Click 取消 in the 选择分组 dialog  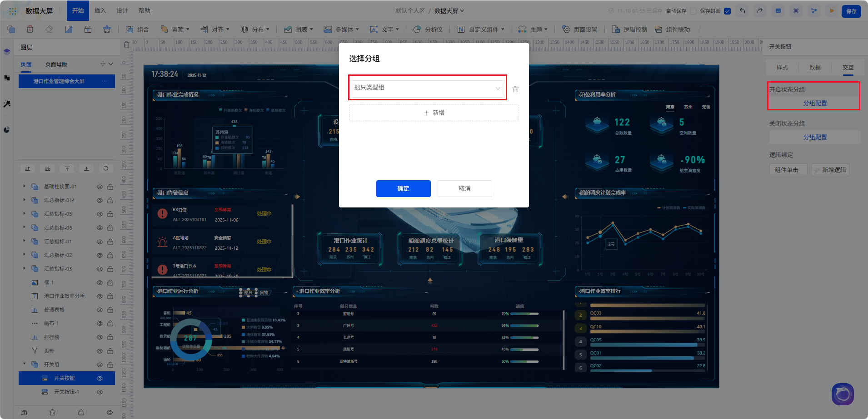pyautogui.click(x=464, y=189)
